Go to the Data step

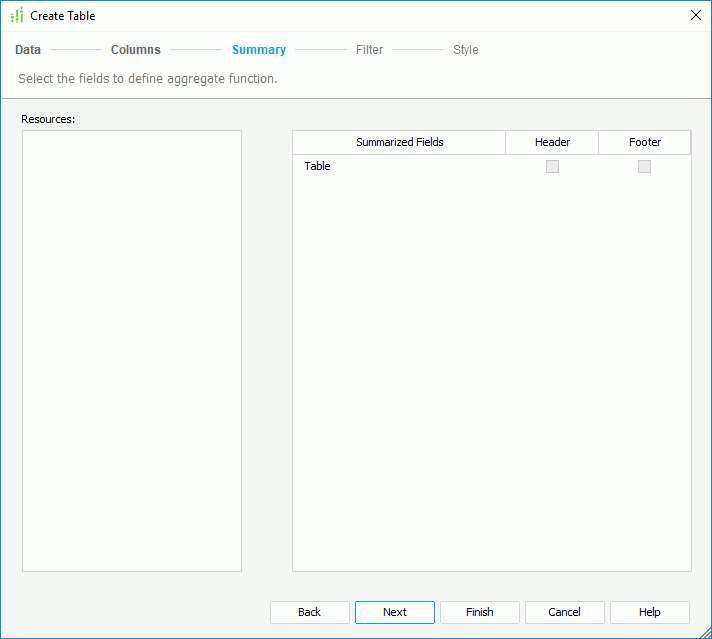pos(28,50)
